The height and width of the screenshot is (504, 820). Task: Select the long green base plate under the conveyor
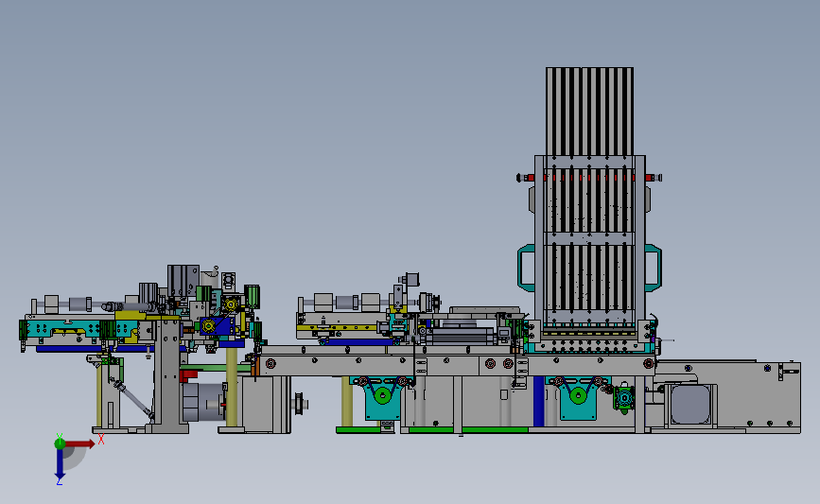pyautogui.click(x=468, y=429)
